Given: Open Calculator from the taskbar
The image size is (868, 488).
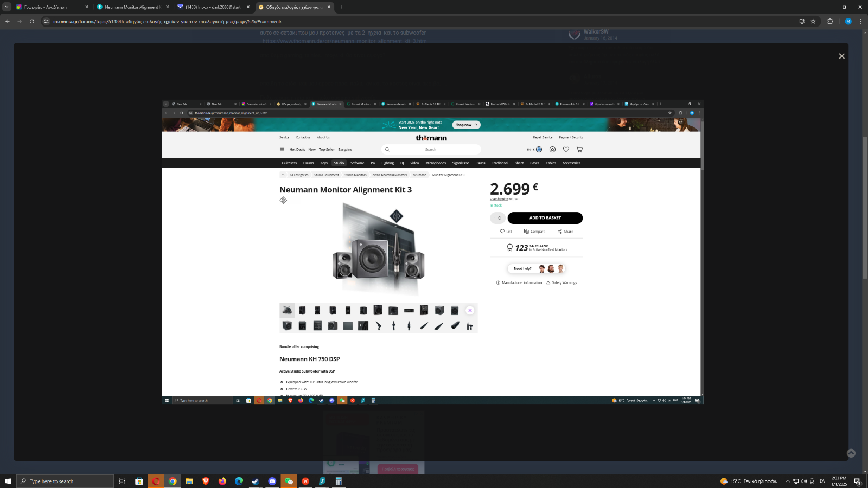Looking at the screenshot, I should 339,481.
